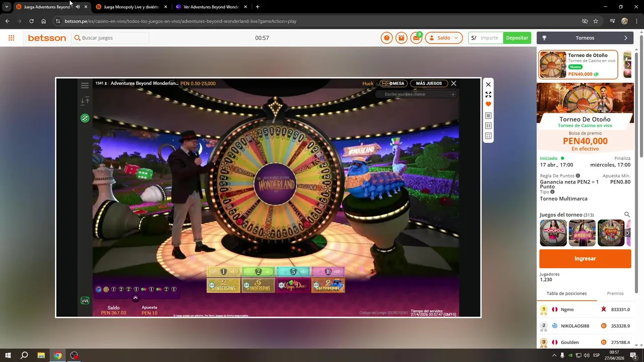Image resolution: width=644 pixels, height=362 pixels.
Task: Click the Buscar juegos search field
Action: [x=110, y=38]
